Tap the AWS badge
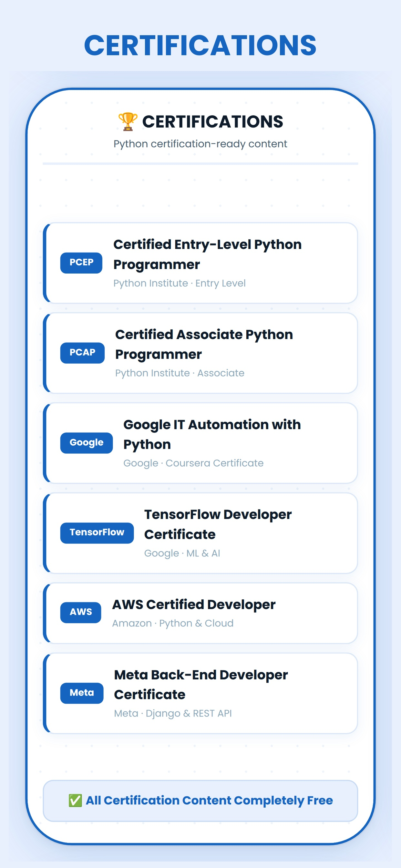 [80, 612]
